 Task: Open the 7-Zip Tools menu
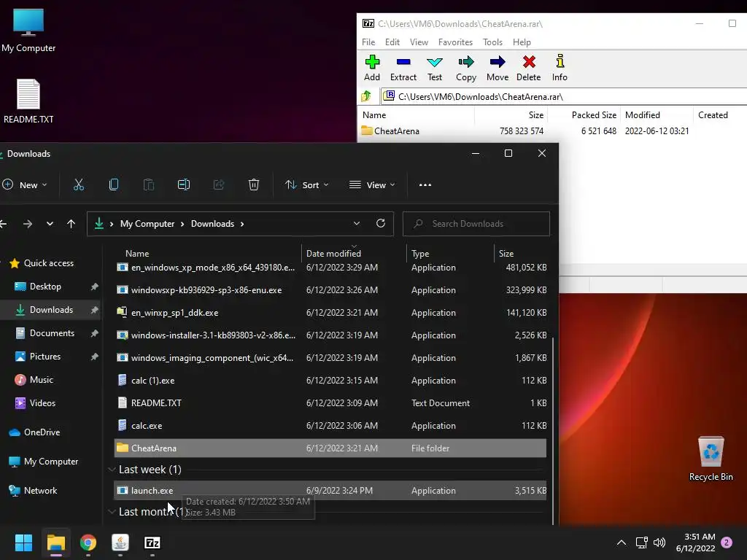coord(492,42)
